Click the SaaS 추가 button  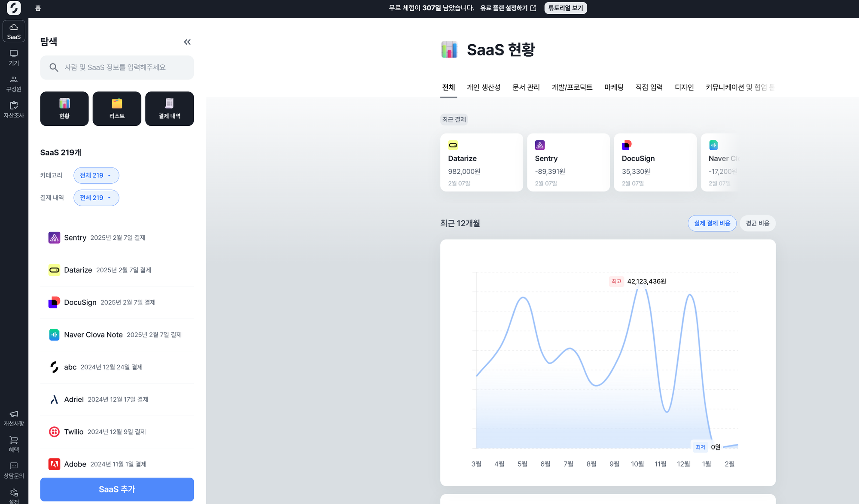117,489
